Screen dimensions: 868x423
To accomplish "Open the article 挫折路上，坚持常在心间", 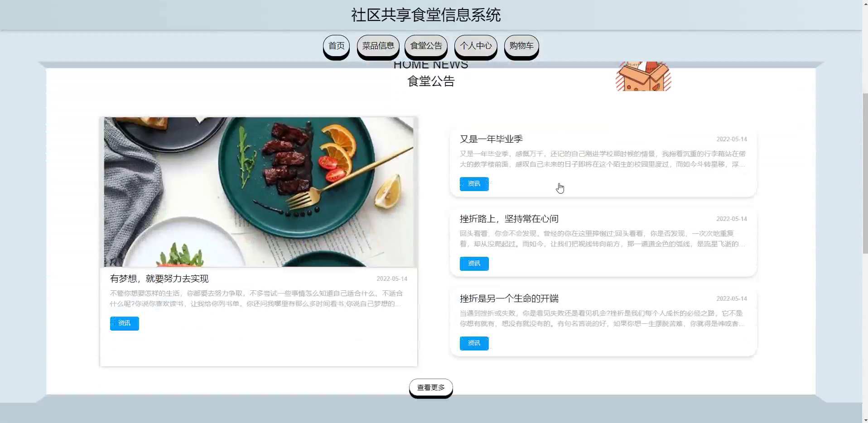I will [x=509, y=219].
